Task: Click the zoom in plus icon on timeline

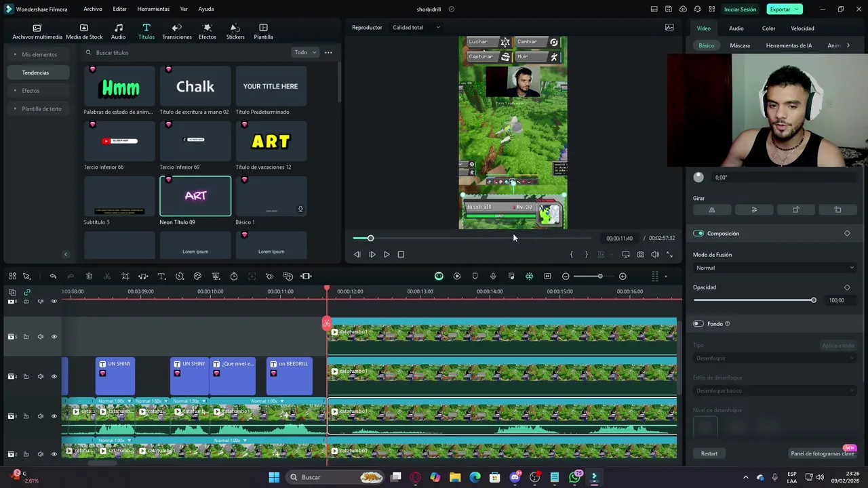Action: (x=623, y=277)
